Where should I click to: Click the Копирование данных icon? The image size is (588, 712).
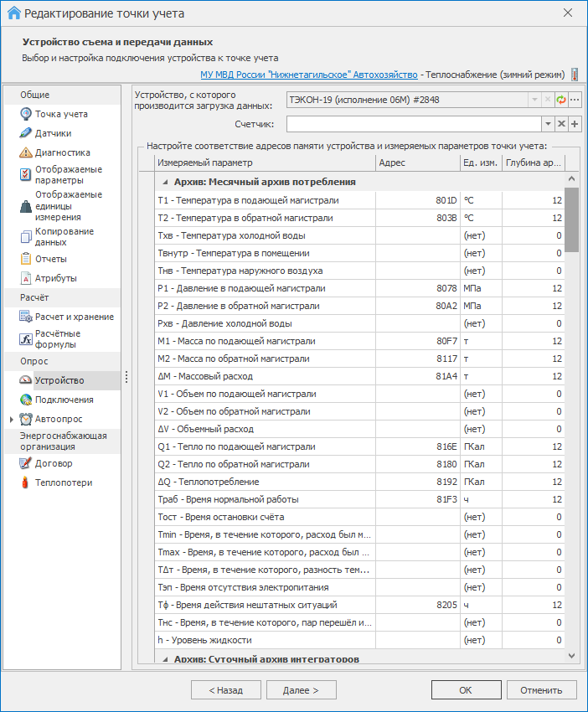(26, 236)
